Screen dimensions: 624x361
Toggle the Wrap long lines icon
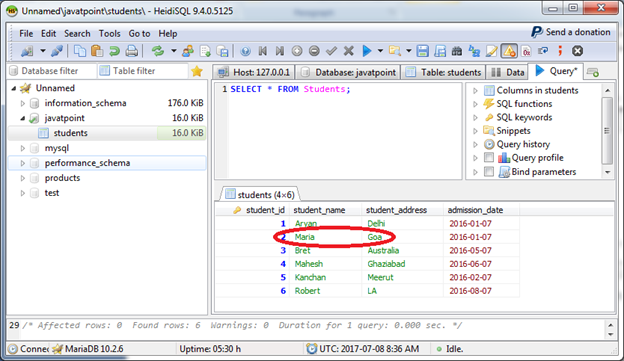click(543, 51)
